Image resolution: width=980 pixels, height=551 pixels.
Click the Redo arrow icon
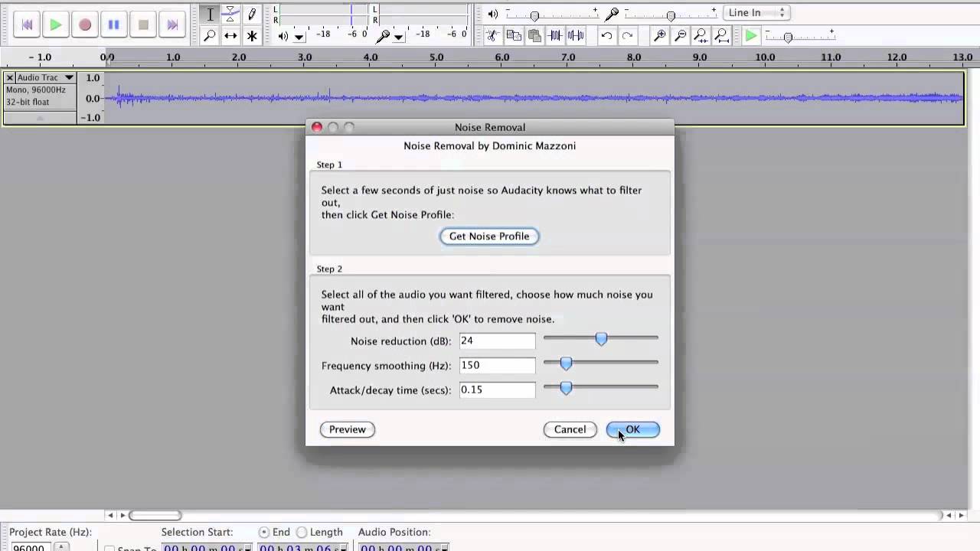click(x=627, y=35)
